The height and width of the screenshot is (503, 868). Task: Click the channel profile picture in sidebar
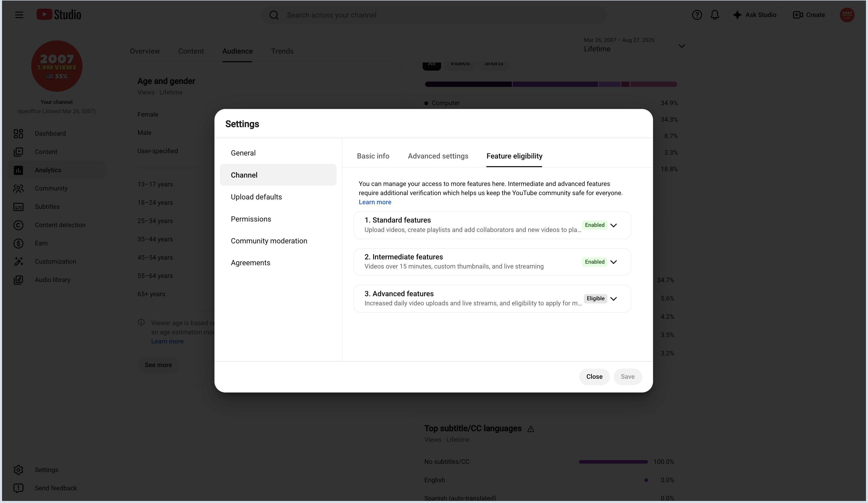coord(57,66)
